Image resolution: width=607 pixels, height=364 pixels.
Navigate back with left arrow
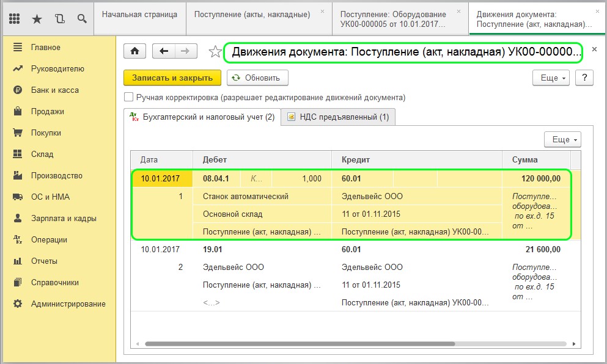[x=164, y=51]
